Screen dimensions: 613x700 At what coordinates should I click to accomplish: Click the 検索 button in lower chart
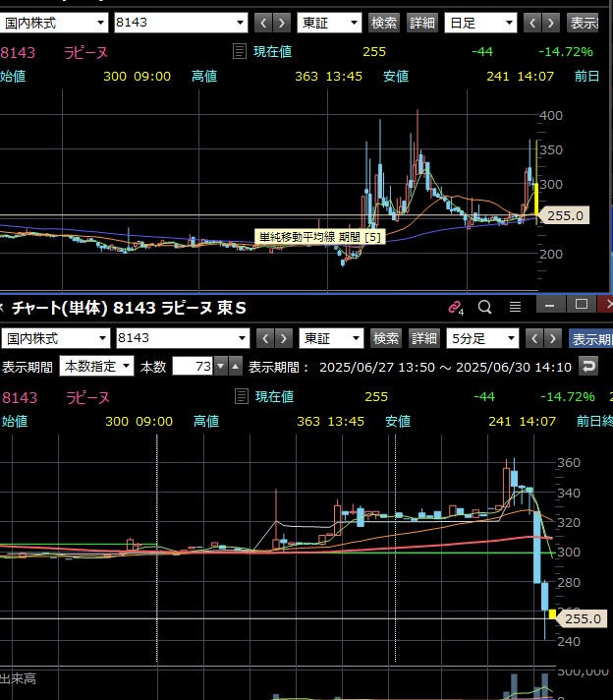pyautogui.click(x=386, y=338)
